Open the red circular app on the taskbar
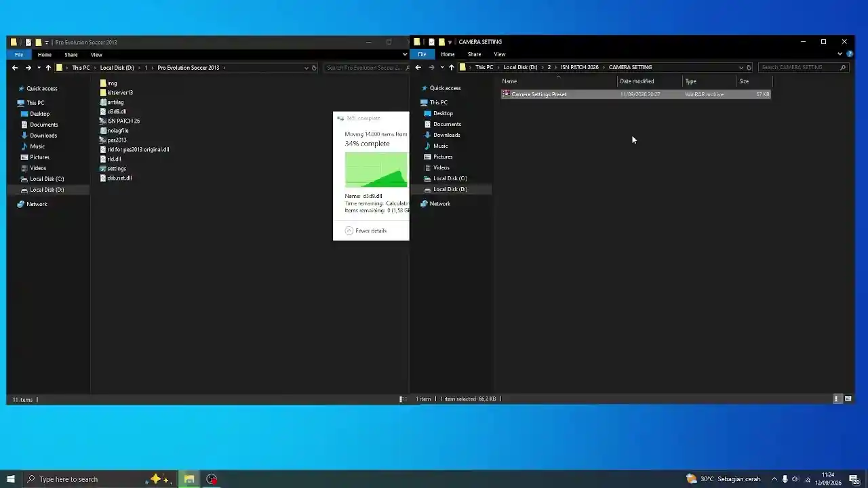 pyautogui.click(x=212, y=479)
